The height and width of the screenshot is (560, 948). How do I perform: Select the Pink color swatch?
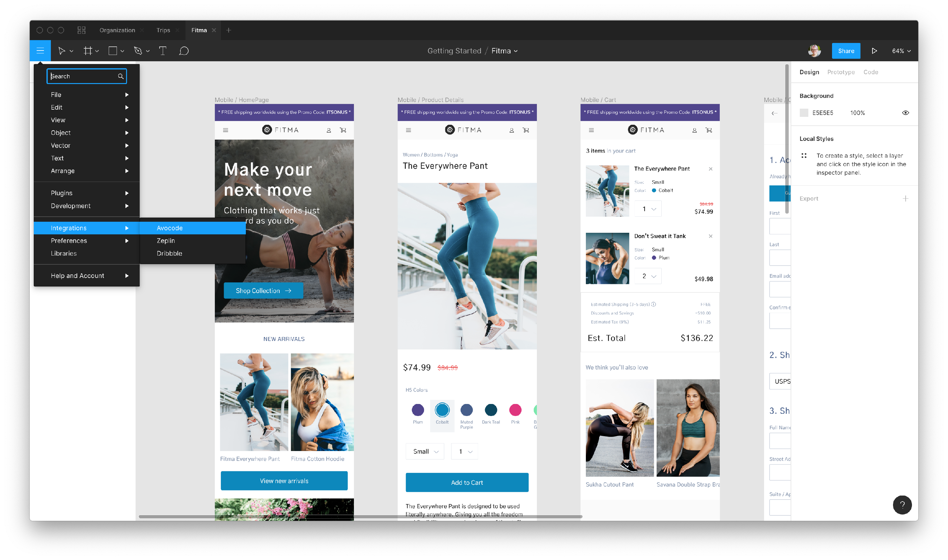(x=515, y=410)
